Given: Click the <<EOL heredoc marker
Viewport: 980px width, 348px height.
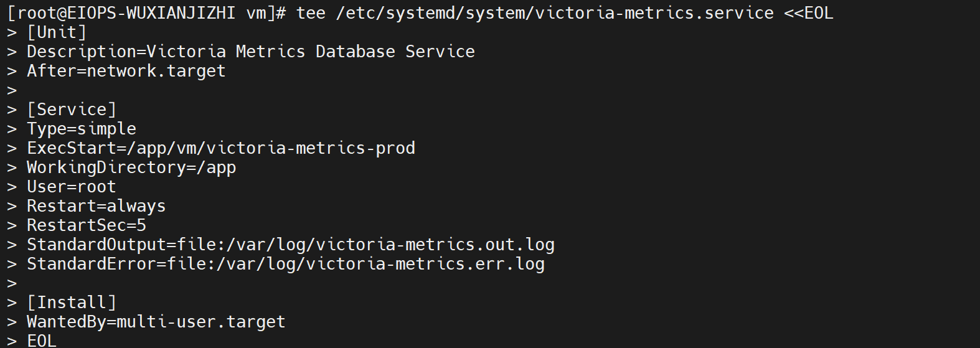Looking at the screenshot, I should [x=808, y=13].
